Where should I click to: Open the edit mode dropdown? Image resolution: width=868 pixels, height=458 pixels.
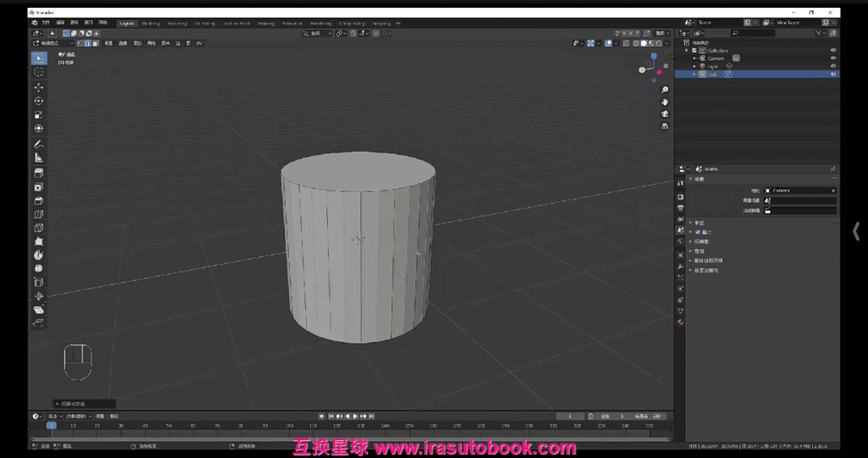pyautogui.click(x=53, y=43)
